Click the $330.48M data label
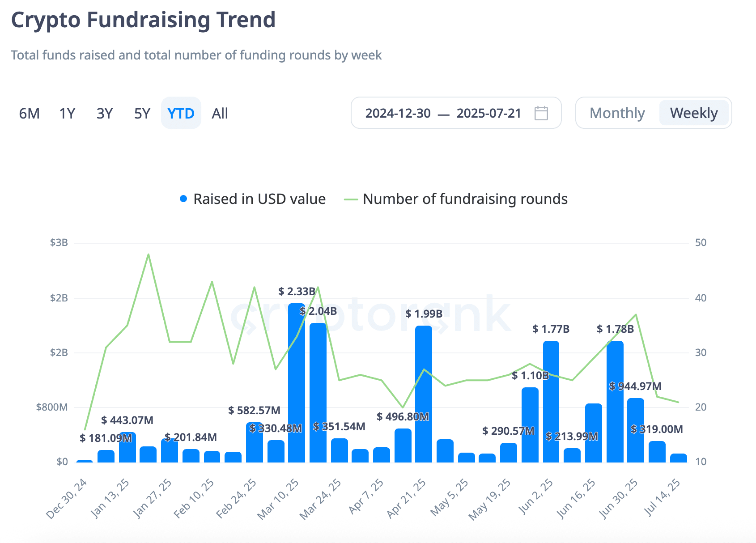756x543 pixels. pyautogui.click(x=276, y=428)
